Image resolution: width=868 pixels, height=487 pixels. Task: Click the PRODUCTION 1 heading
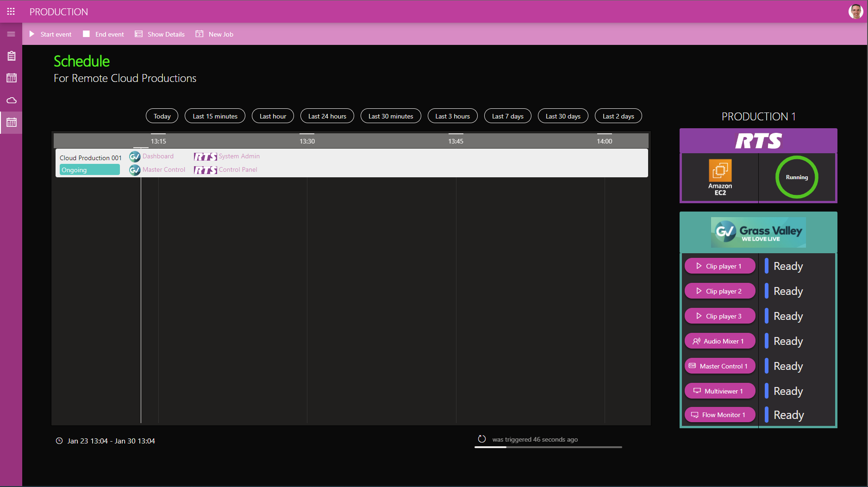coord(758,117)
